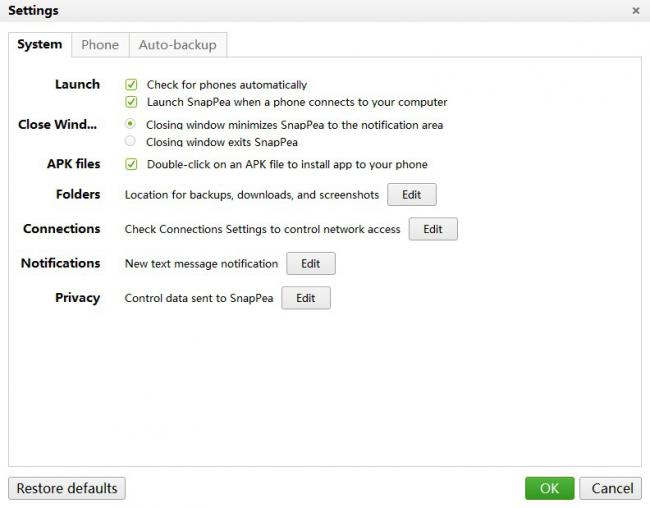Image resolution: width=650 pixels, height=508 pixels.
Task: Edit the Connections settings
Action: point(432,229)
